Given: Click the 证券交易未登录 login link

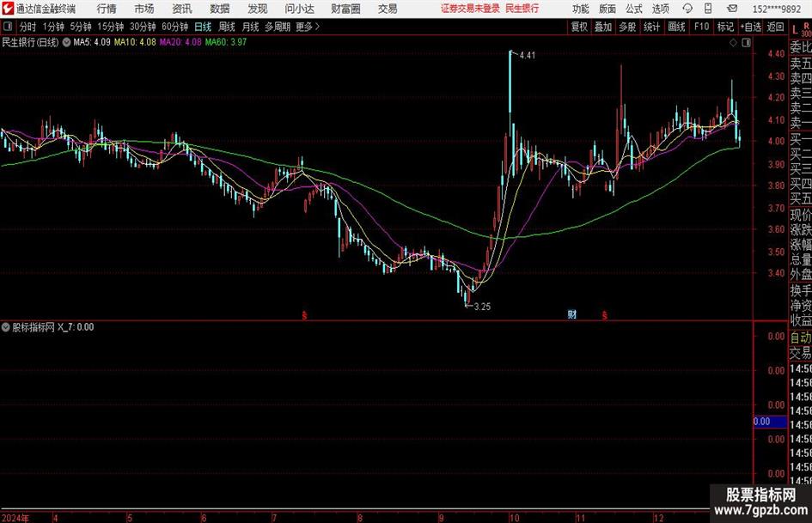Looking at the screenshot, I should point(470,9).
